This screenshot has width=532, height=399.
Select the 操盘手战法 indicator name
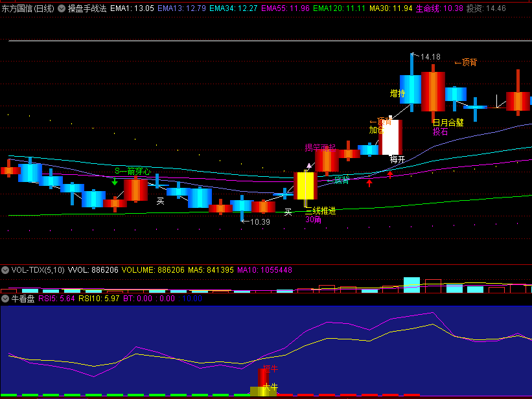pyautogui.click(x=87, y=8)
